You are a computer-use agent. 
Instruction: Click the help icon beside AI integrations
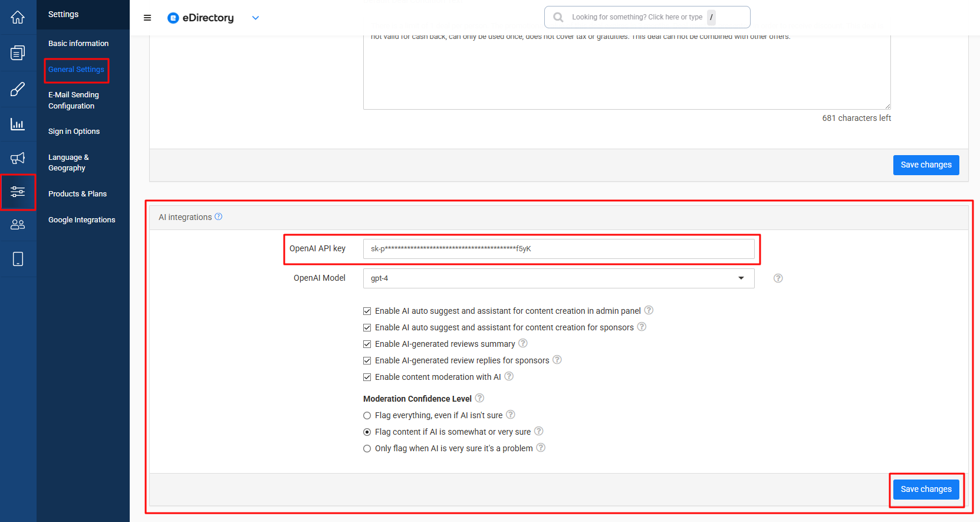point(219,216)
